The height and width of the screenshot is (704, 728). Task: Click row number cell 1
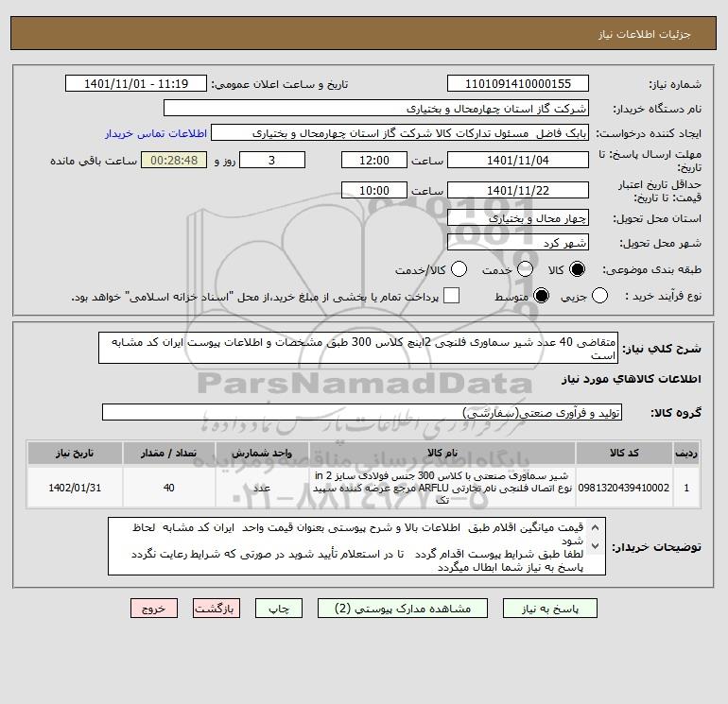(x=686, y=488)
